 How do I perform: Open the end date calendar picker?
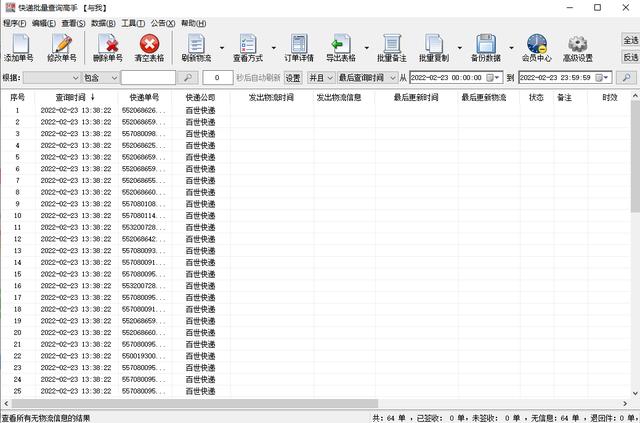[602, 78]
